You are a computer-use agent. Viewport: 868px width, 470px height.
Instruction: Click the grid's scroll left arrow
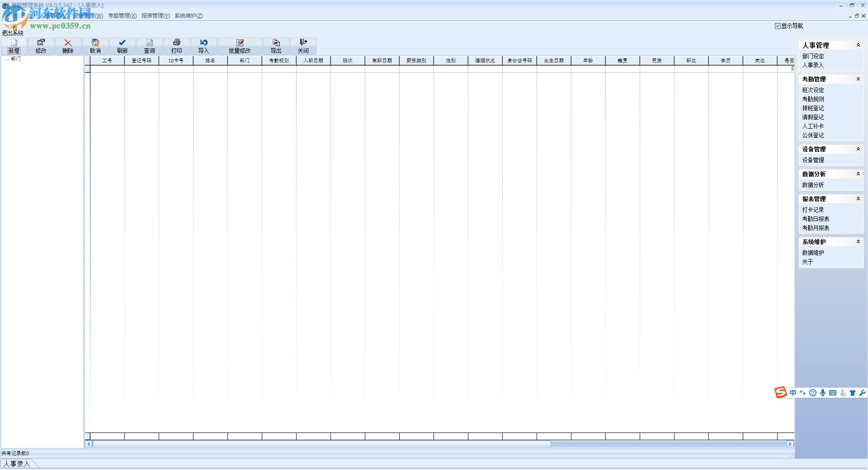coord(89,444)
